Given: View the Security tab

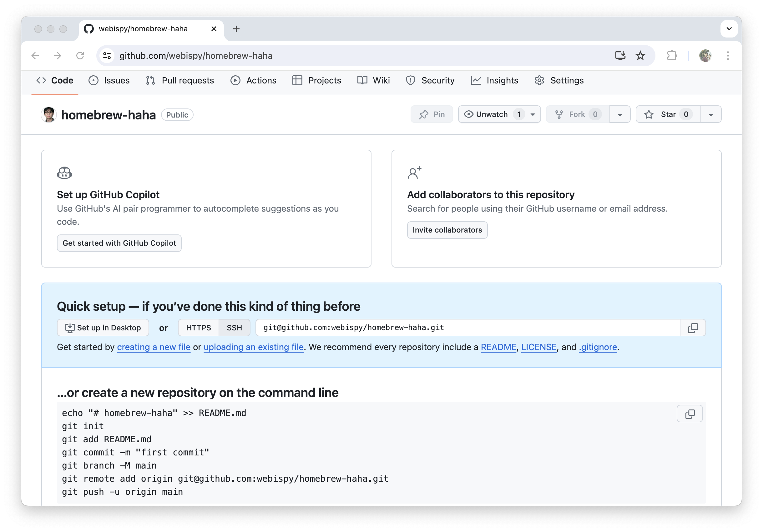Looking at the screenshot, I should point(430,80).
